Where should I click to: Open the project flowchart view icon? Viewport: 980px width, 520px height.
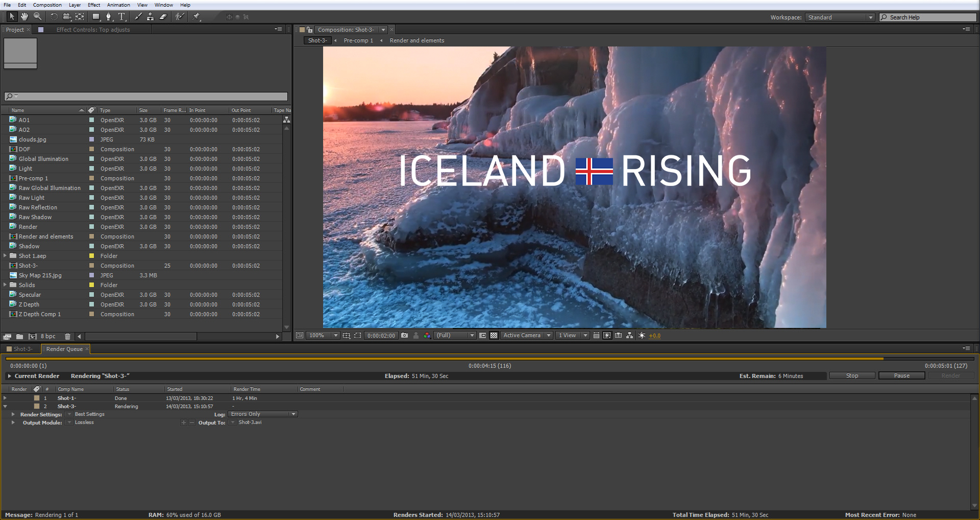287,120
